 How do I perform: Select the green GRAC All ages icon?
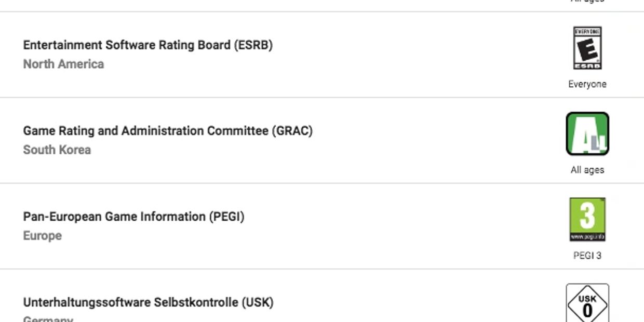(587, 133)
